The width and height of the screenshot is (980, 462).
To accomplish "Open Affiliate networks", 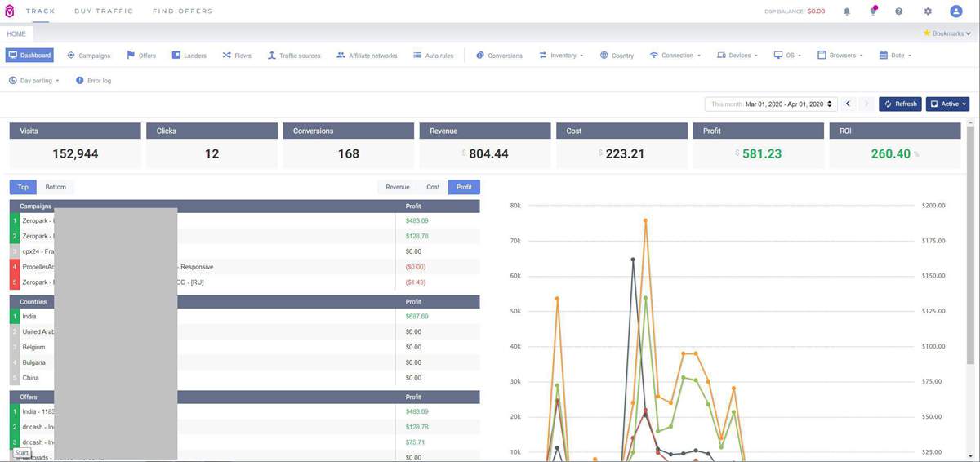I will [x=367, y=56].
